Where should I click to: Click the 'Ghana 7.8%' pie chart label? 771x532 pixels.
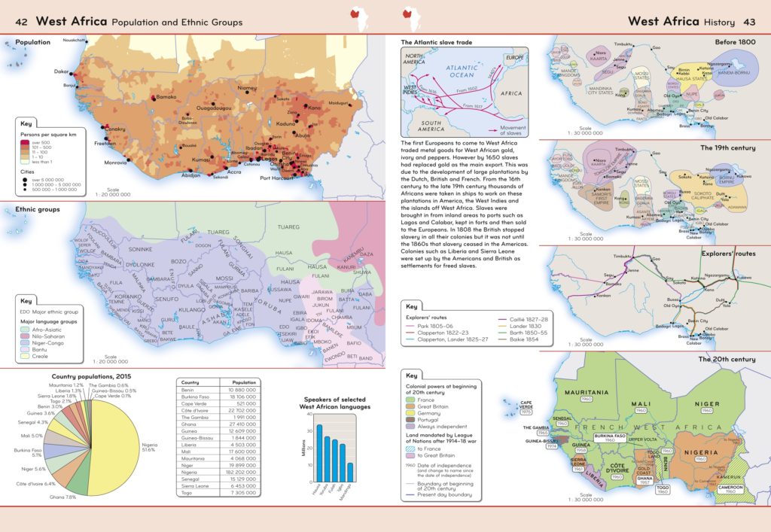coord(63,497)
